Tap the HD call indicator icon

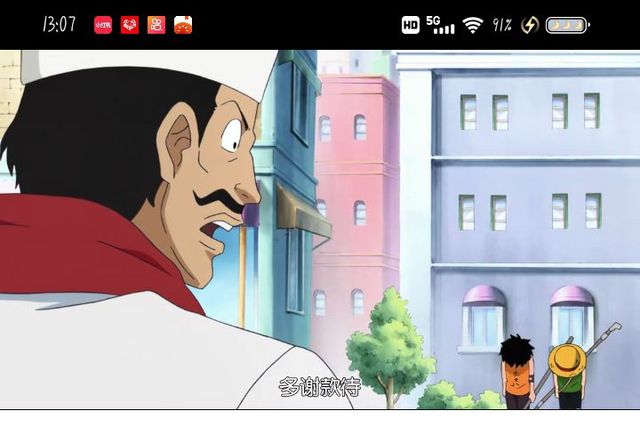point(410,25)
